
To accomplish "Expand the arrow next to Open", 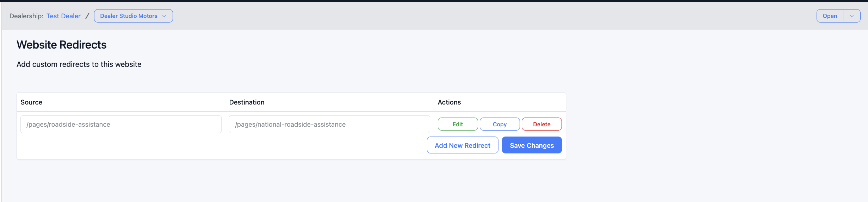I will (851, 16).
